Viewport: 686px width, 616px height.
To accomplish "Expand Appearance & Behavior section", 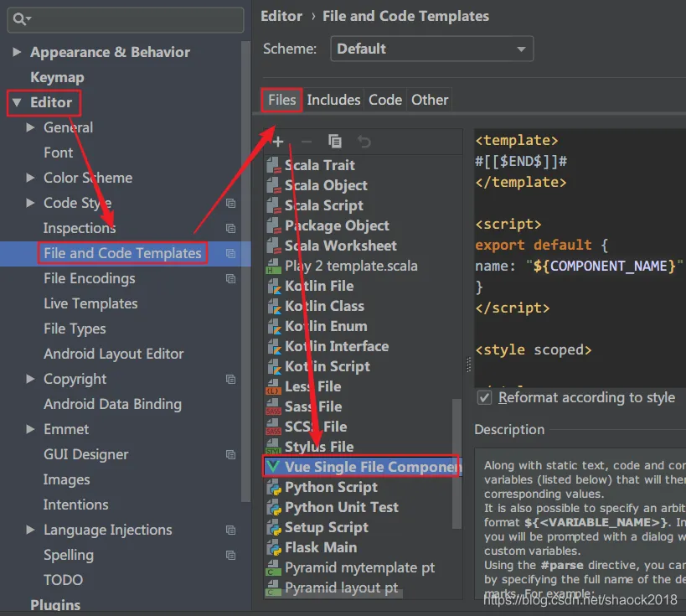I will [17, 52].
